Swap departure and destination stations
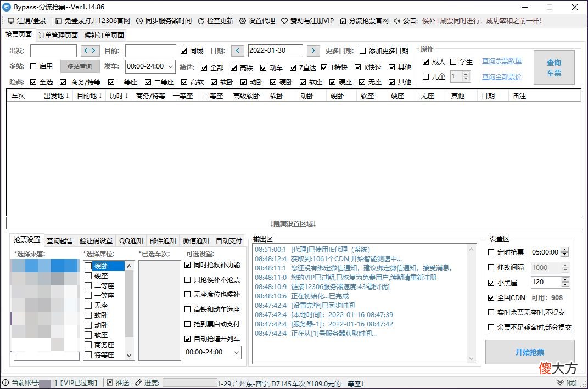Viewport: 588px width, 389px height. pyautogui.click(x=90, y=50)
